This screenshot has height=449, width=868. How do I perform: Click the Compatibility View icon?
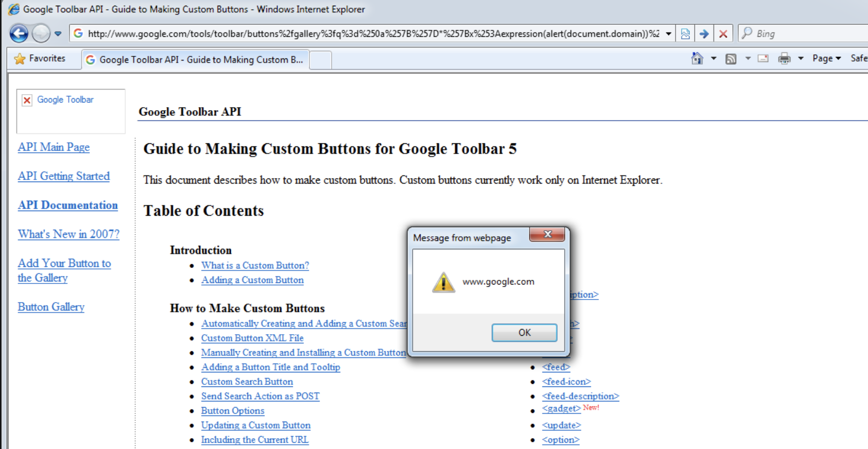(685, 34)
